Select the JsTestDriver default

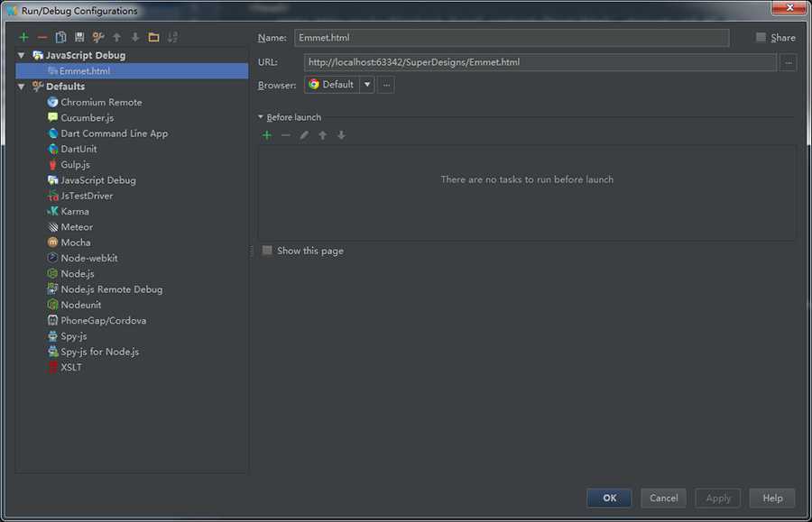80,196
